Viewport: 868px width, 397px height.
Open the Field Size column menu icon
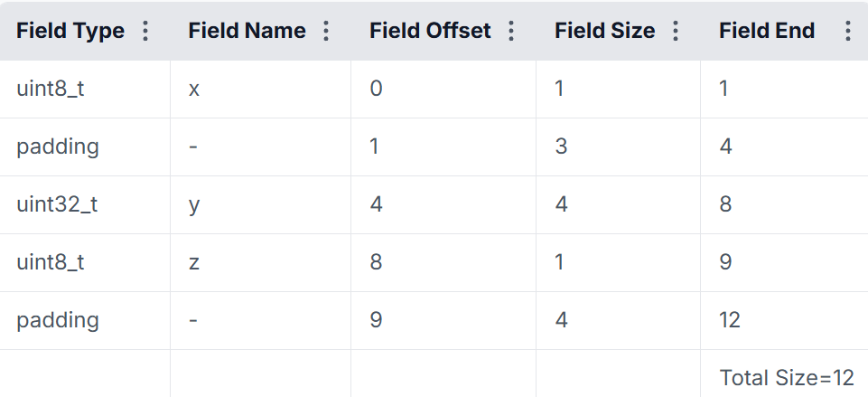pyautogui.click(x=676, y=31)
